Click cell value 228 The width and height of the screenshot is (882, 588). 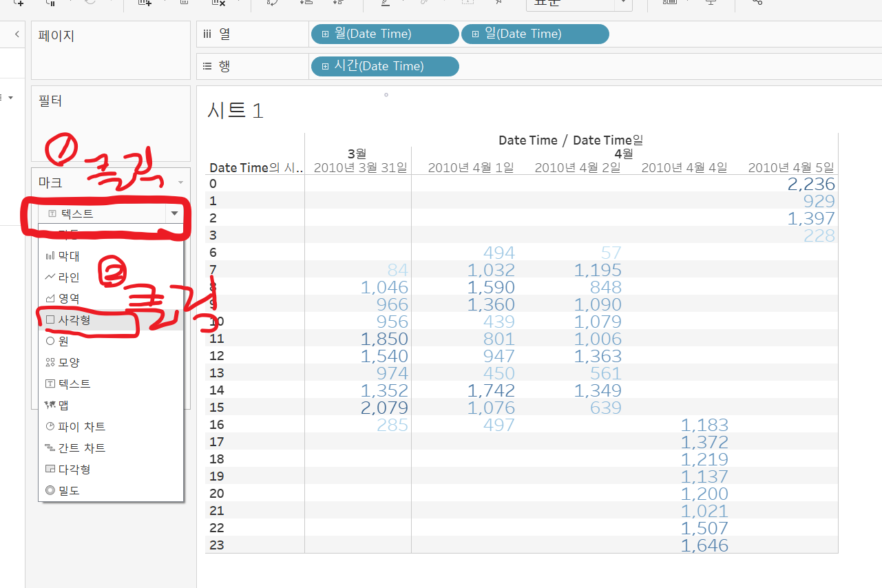pos(819,235)
